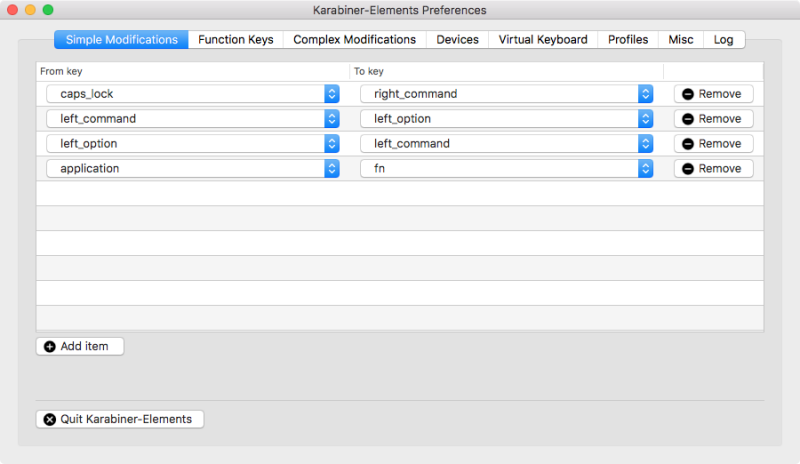Image resolution: width=800 pixels, height=464 pixels.
Task: Show the Log tab
Action: [x=723, y=40]
